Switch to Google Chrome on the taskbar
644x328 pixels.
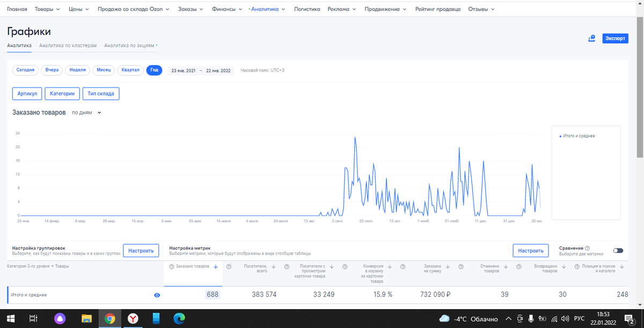pos(110,319)
